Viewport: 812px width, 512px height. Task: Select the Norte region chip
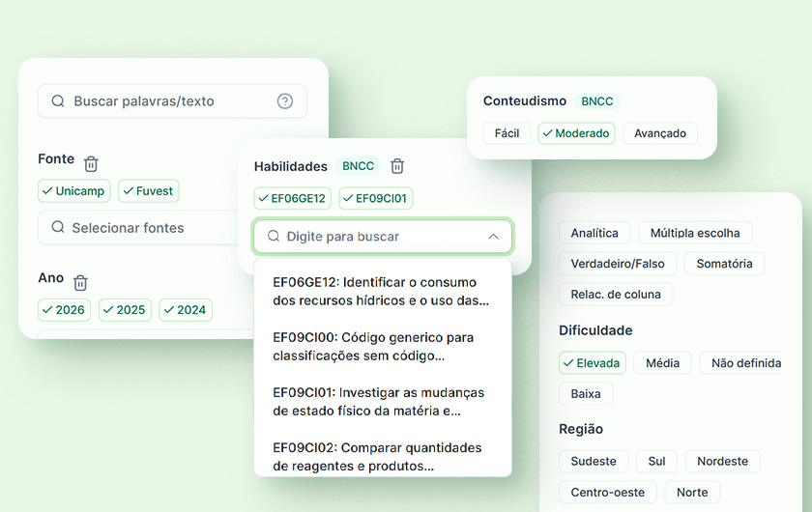pos(692,492)
